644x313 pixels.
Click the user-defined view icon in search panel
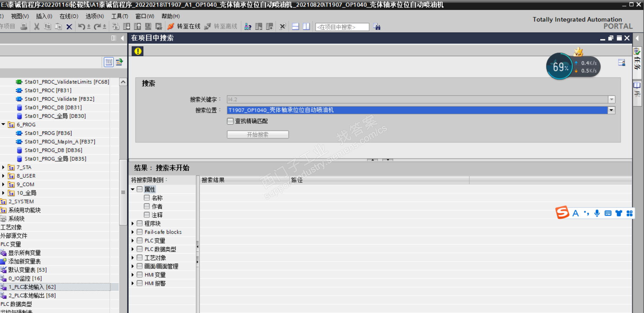click(x=622, y=63)
